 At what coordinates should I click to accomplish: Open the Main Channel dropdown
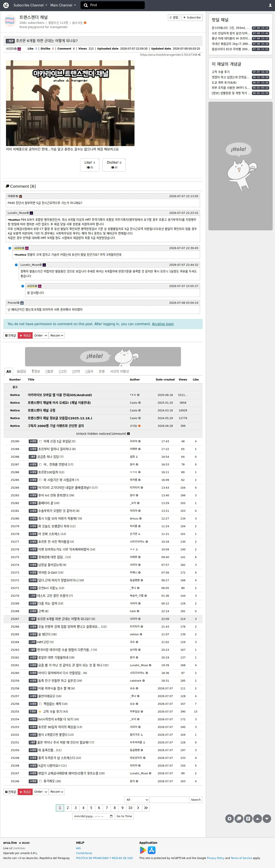click(63, 5)
